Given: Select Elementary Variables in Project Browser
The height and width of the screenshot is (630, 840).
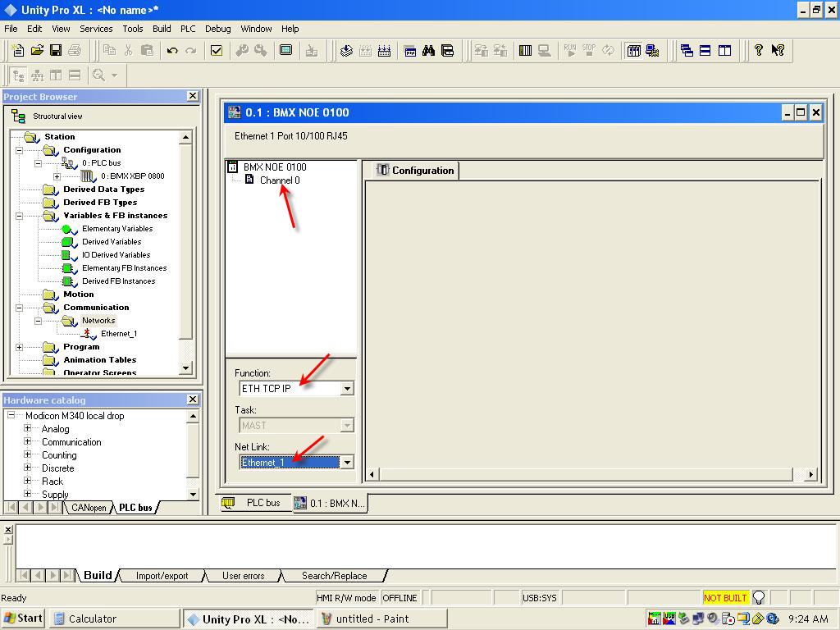Looking at the screenshot, I should (x=117, y=229).
